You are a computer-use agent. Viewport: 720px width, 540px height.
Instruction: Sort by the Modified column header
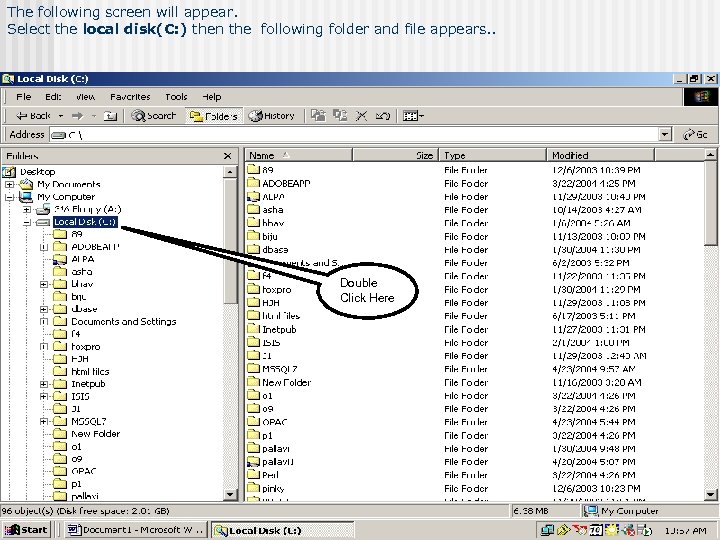click(600, 155)
